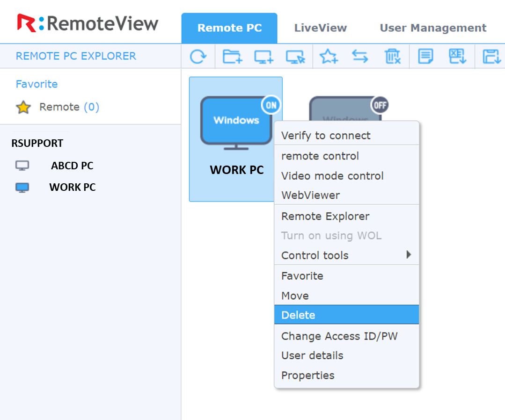This screenshot has width=505, height=420.
Task: Click the RSUPPORT group label
Action: pos(37,143)
